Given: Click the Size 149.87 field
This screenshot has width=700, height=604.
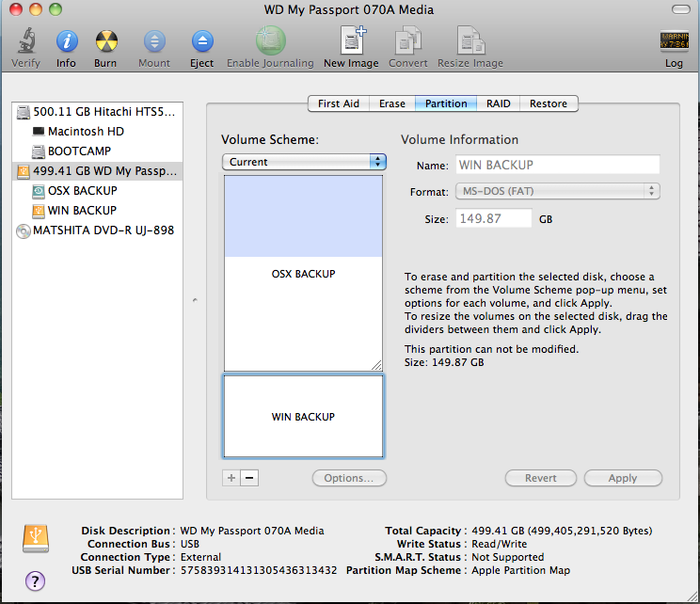Looking at the screenshot, I should pos(494,218).
